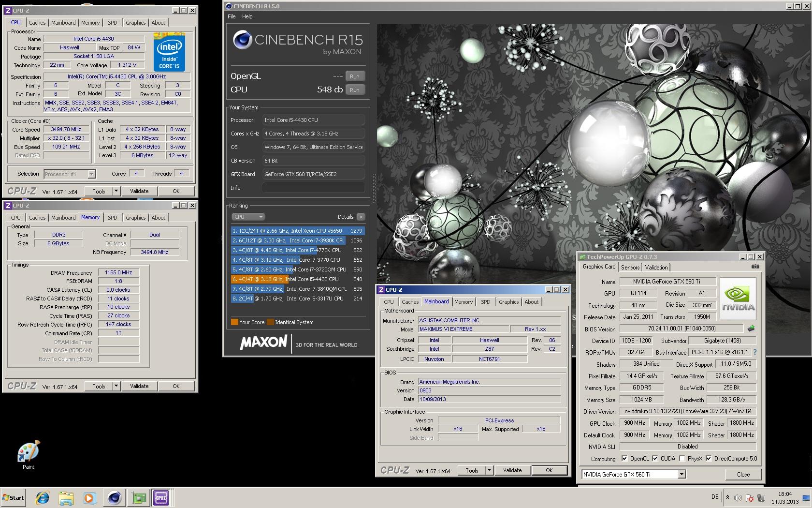
Task: Click the orange Your Score legend swatch
Action: pyautogui.click(x=234, y=322)
